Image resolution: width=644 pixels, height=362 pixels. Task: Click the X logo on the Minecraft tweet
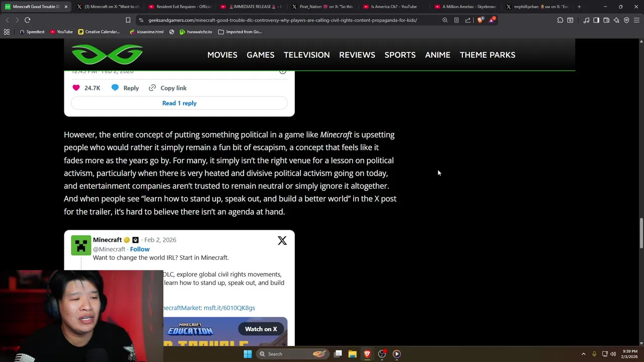(x=282, y=241)
